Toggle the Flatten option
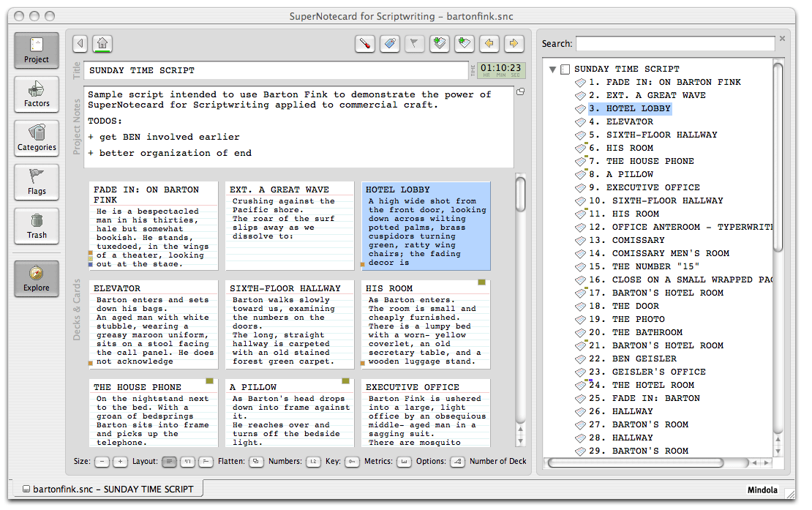Viewport: 812px width, 510px height. [x=256, y=461]
